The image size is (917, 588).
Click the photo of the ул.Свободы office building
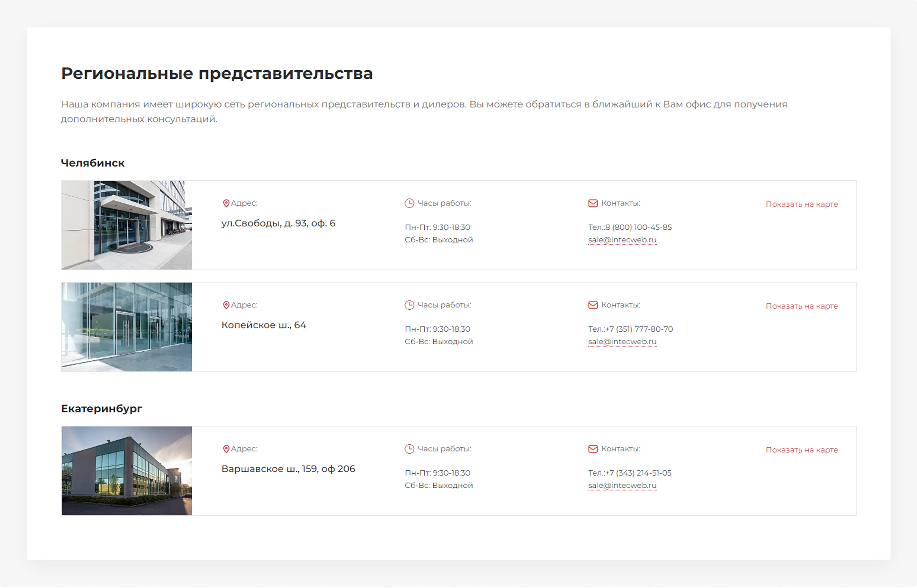point(126,225)
